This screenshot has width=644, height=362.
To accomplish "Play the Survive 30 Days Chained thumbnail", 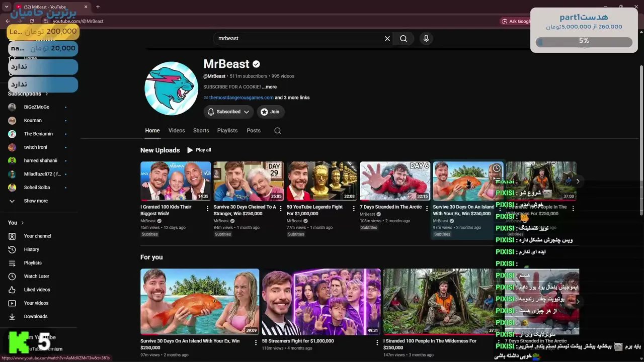I will click(249, 181).
